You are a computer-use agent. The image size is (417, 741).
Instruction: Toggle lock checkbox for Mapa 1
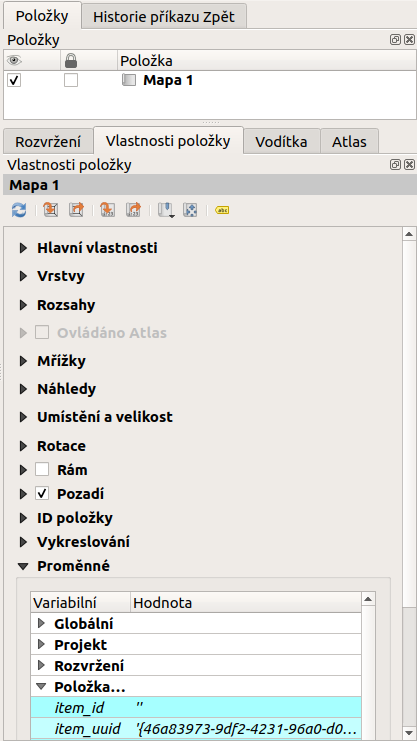pos(71,80)
